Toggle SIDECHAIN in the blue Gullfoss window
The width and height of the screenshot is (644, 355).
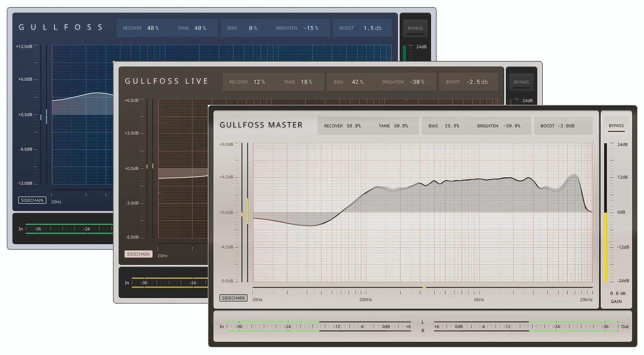point(32,200)
